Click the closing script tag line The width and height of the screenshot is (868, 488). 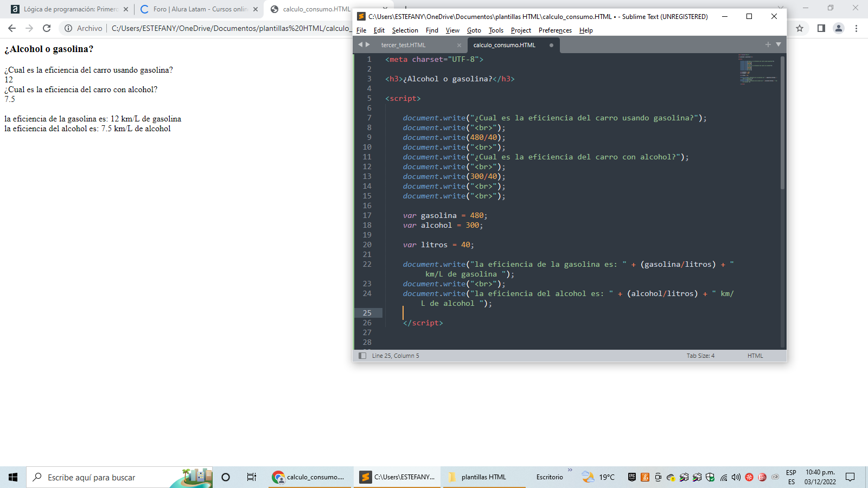click(423, 323)
